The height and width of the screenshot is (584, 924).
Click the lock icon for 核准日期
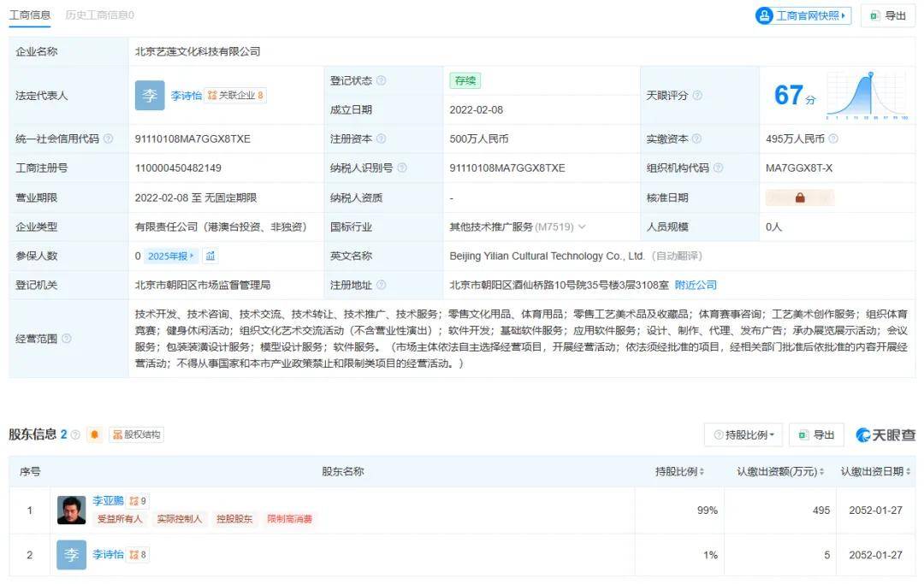(x=800, y=198)
